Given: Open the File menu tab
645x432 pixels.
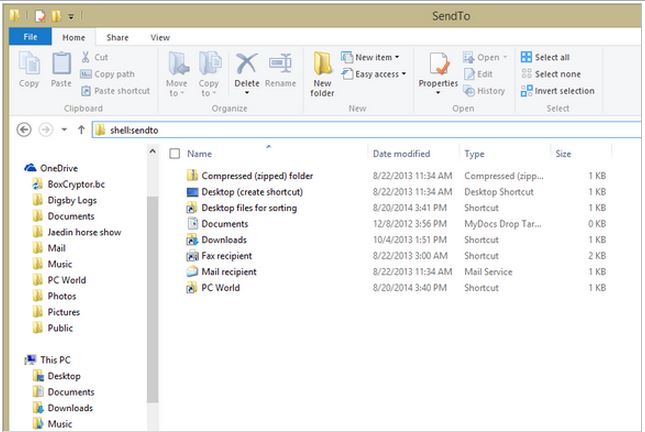Looking at the screenshot, I should coord(30,37).
